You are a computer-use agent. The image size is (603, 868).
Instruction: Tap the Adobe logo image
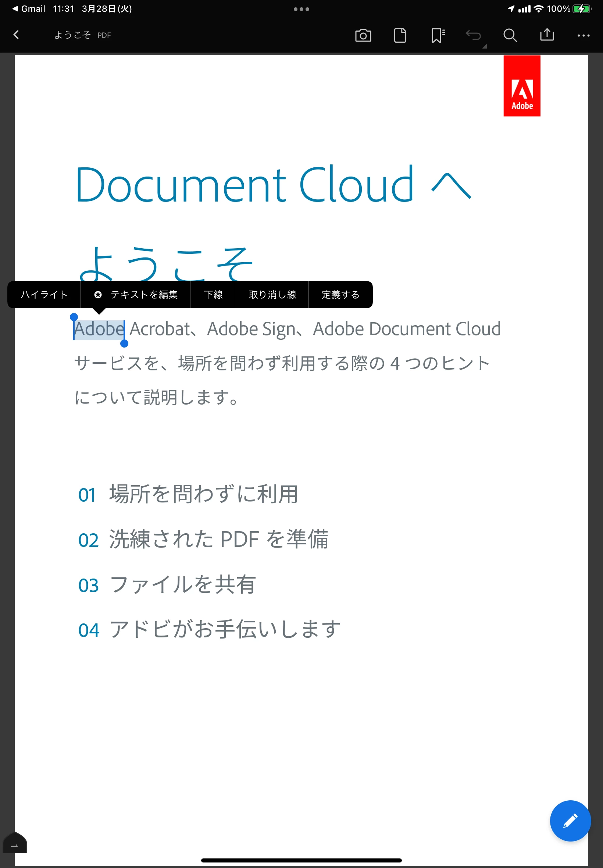522,86
